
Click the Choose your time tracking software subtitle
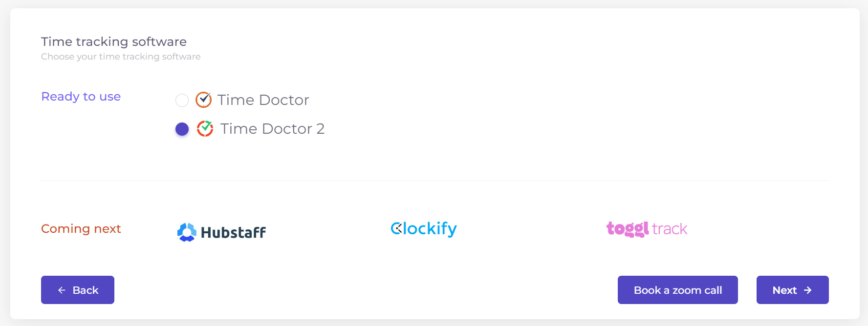coord(121,57)
